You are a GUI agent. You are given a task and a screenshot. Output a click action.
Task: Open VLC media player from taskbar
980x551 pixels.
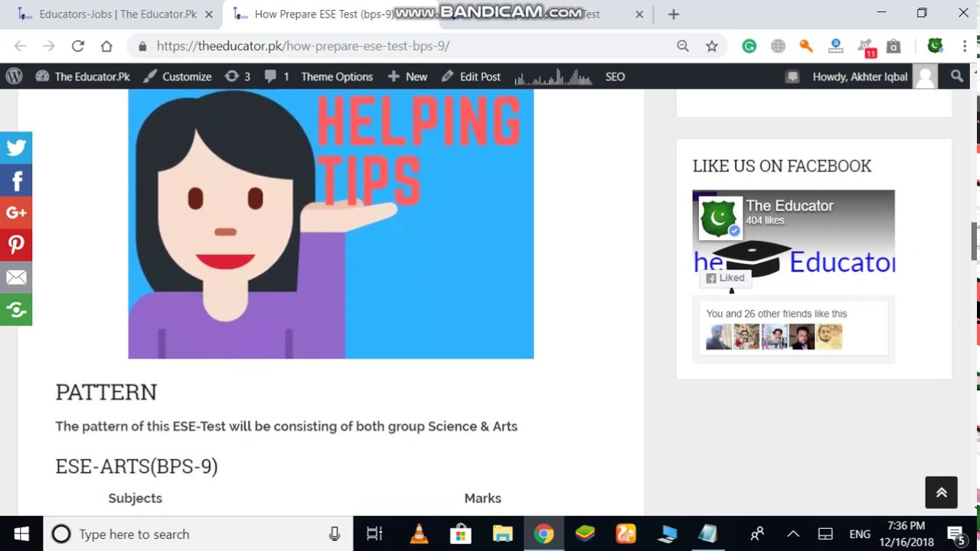click(x=419, y=534)
